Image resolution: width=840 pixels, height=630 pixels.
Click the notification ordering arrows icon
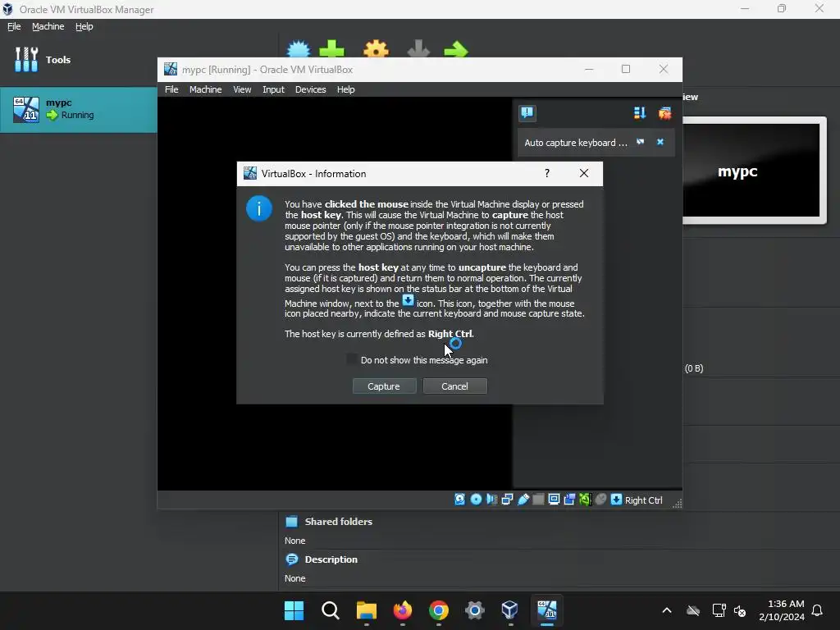click(640, 113)
